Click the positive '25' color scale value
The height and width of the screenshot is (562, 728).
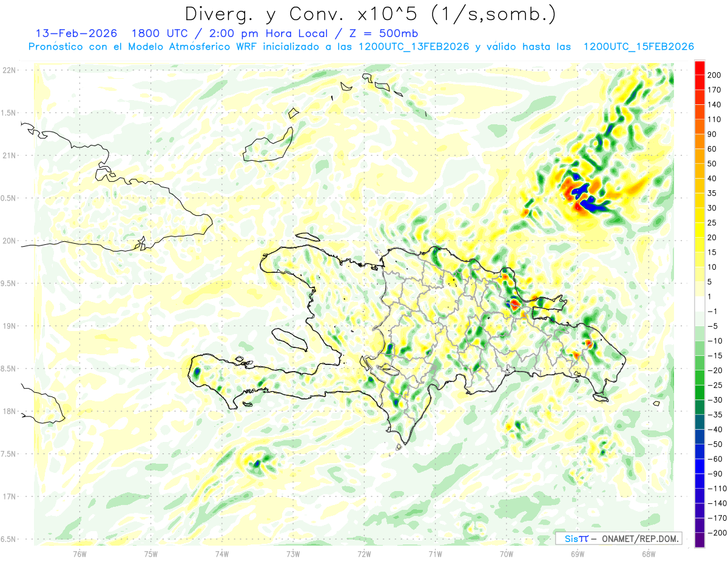[712, 222]
